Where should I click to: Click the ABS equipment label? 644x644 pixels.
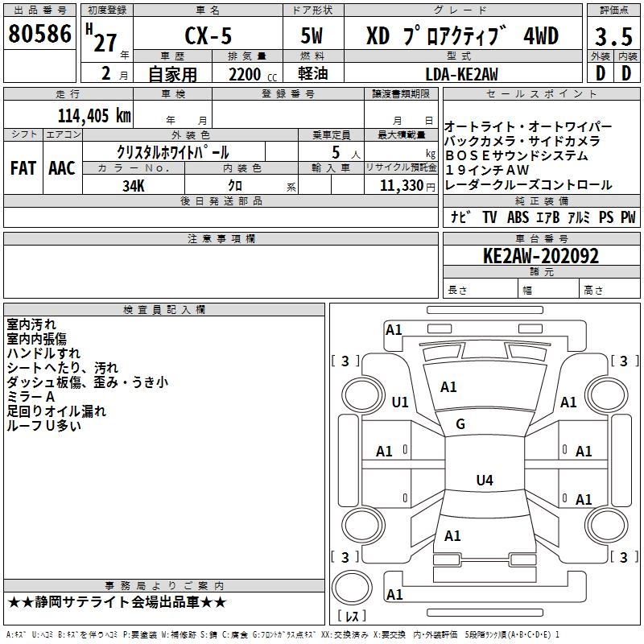(x=518, y=217)
